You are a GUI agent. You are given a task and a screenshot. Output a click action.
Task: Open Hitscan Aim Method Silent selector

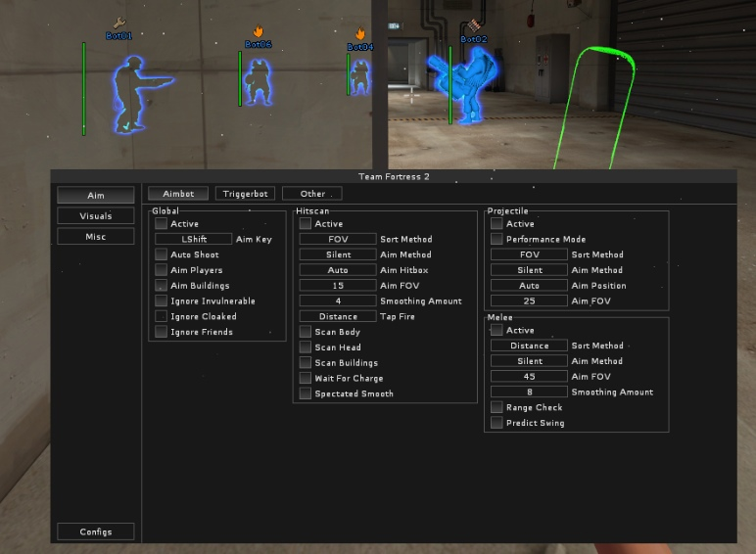[x=338, y=254]
